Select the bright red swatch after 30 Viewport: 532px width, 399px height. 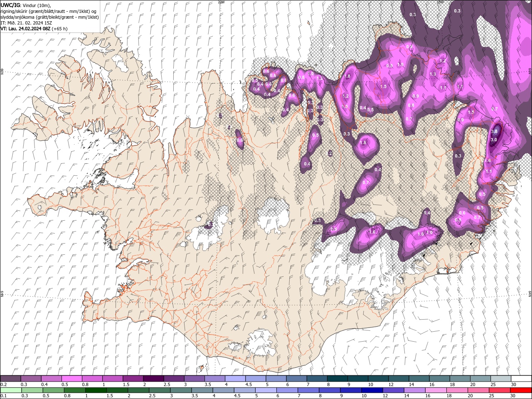click(x=520, y=390)
